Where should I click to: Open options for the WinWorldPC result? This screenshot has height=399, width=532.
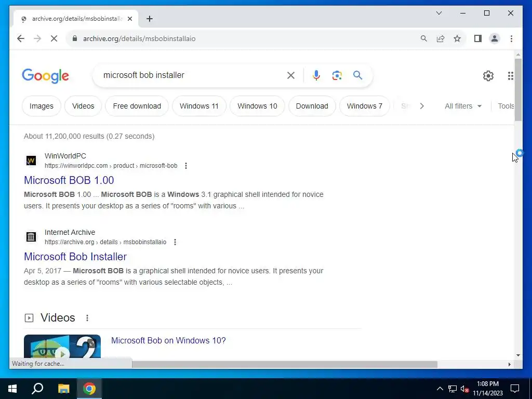tap(186, 166)
